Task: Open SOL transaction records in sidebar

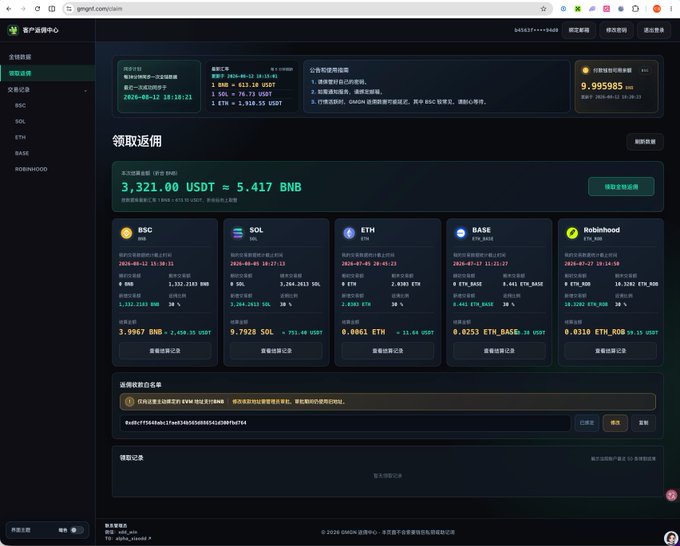Action: (x=20, y=121)
